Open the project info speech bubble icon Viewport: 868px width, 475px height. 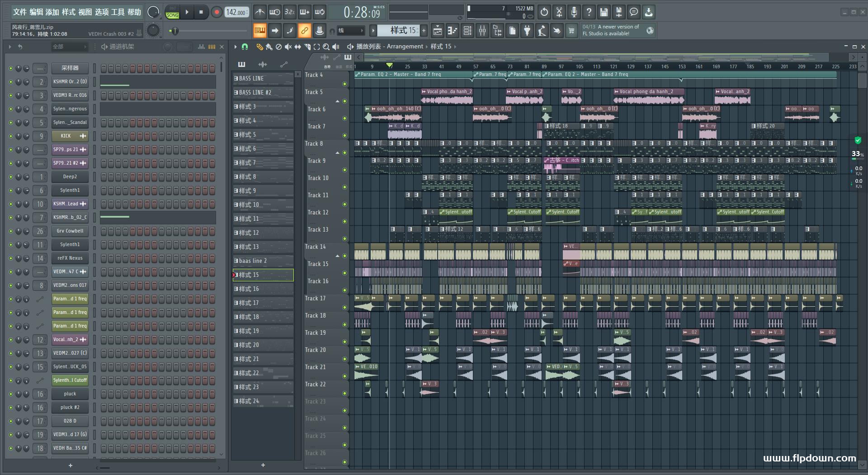coord(634,12)
